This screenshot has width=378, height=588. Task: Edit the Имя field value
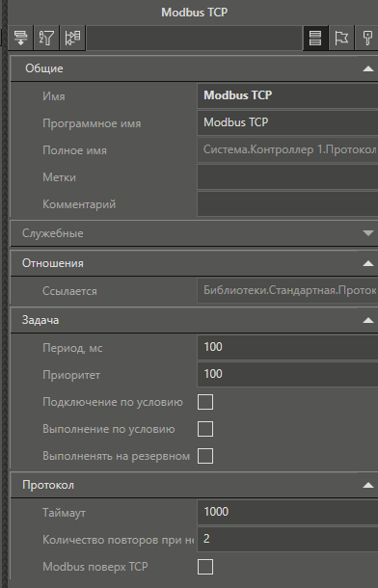287,95
